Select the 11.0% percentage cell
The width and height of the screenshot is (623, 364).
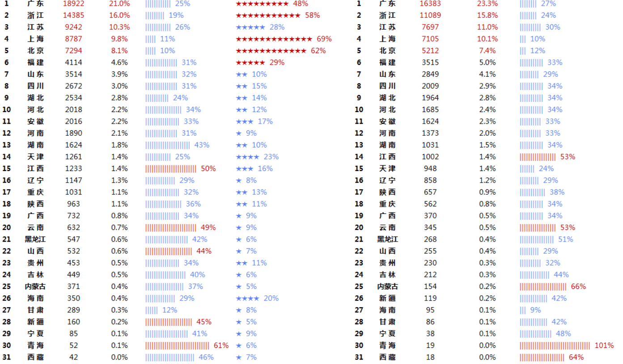pos(487,27)
